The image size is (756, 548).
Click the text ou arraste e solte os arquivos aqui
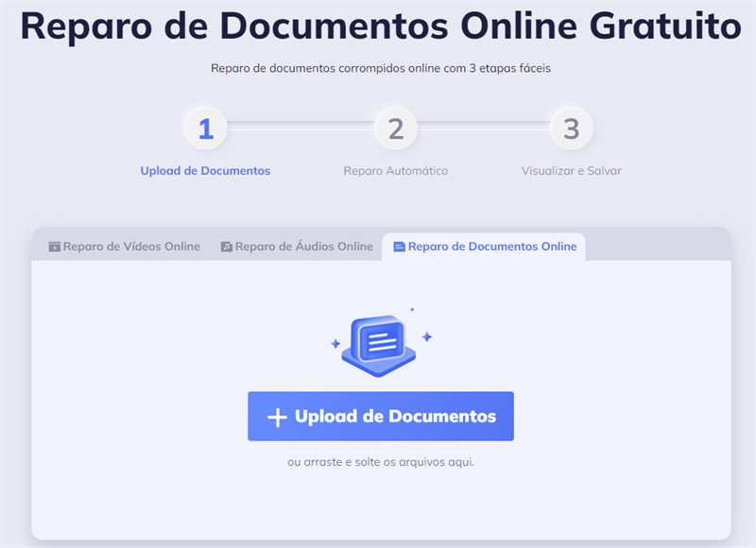[380, 462]
